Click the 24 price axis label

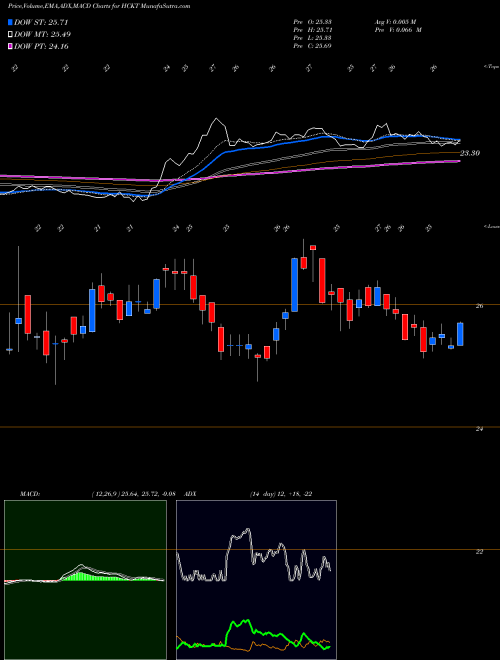click(479, 429)
